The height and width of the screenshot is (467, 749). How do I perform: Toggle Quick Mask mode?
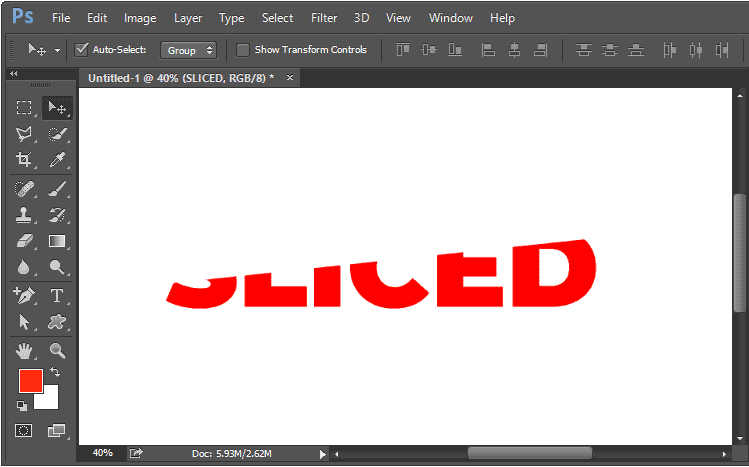pos(23,431)
